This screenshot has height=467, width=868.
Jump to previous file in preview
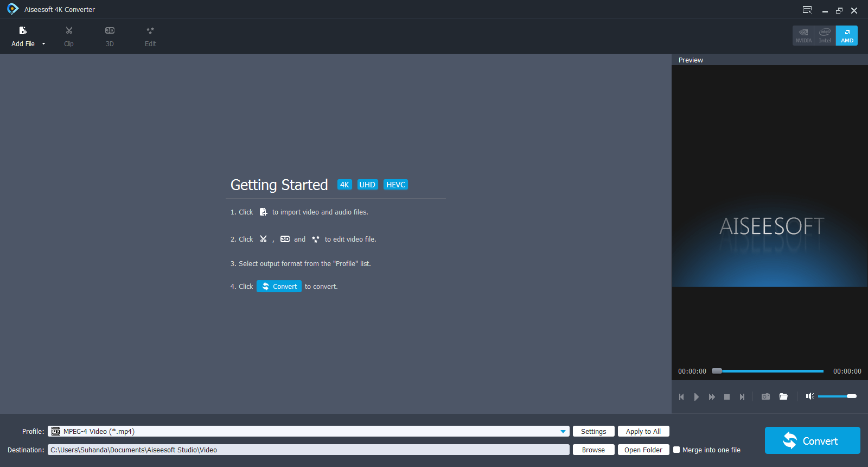[681, 397]
